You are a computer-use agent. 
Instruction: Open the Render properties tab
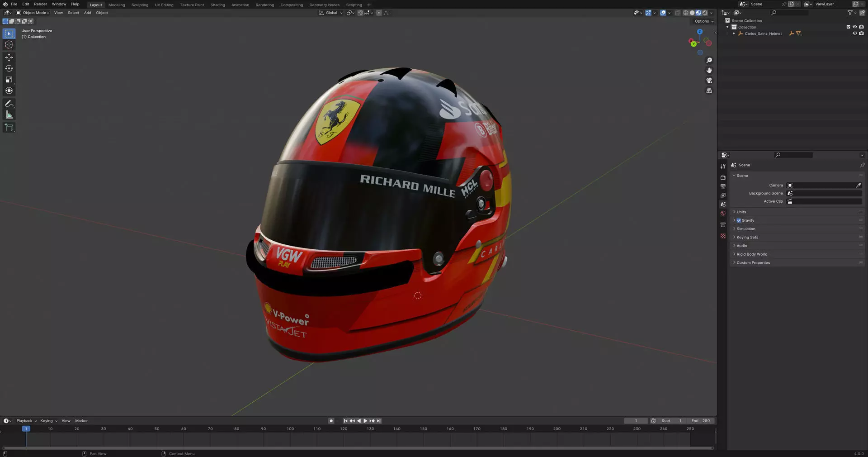723,177
